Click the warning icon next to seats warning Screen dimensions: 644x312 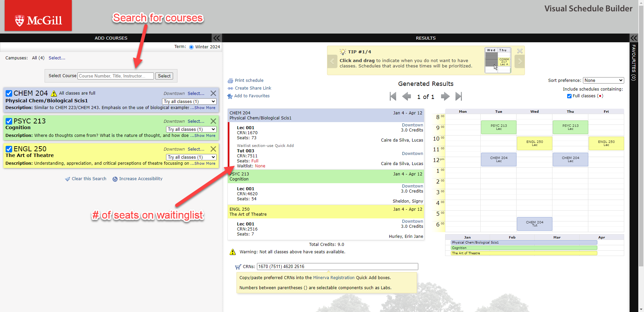[232, 252]
